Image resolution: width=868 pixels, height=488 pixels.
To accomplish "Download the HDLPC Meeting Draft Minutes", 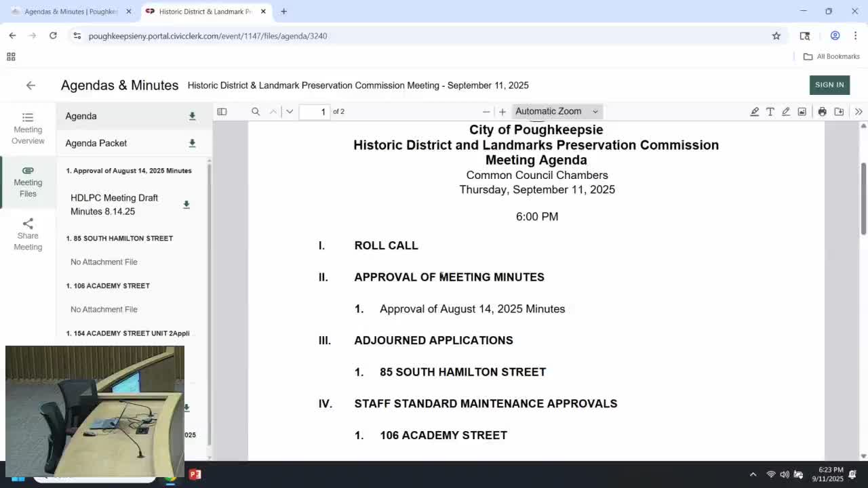I will pyautogui.click(x=186, y=205).
